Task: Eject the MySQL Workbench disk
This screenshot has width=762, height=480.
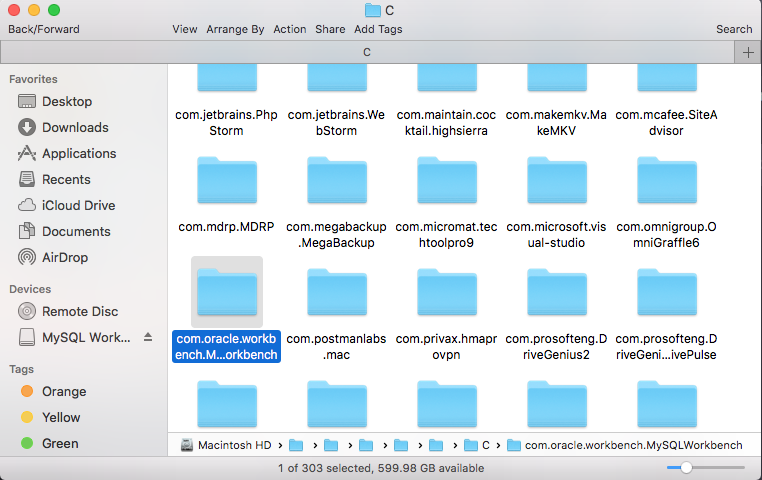Action: [148, 337]
